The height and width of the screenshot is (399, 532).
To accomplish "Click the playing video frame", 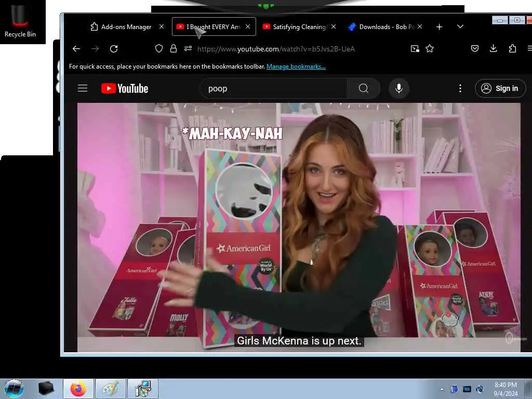I will [299, 227].
